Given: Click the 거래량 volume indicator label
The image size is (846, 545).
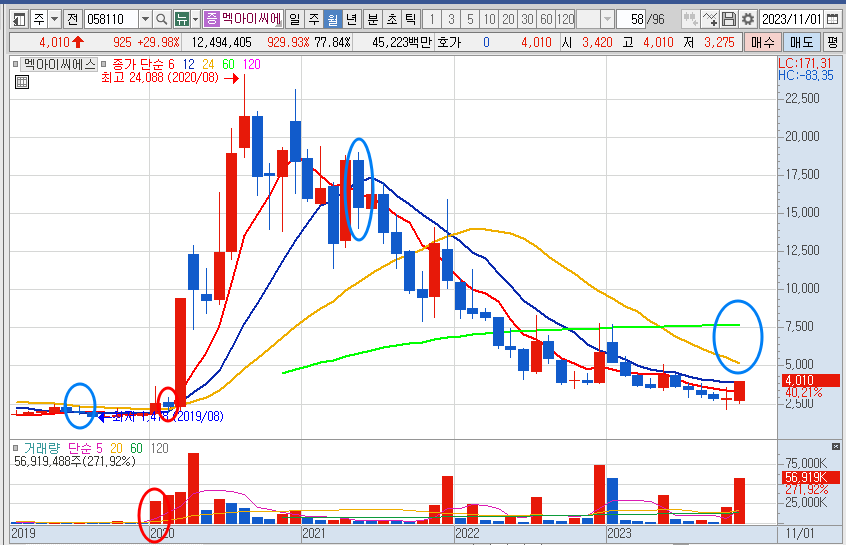Looking at the screenshot, I should 42,448.
